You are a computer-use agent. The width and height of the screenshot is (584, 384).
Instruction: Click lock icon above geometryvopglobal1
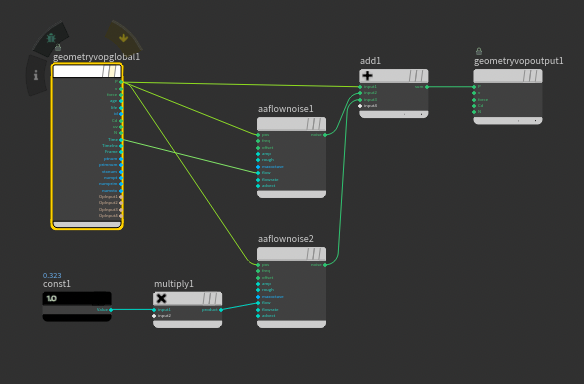[x=58, y=47]
